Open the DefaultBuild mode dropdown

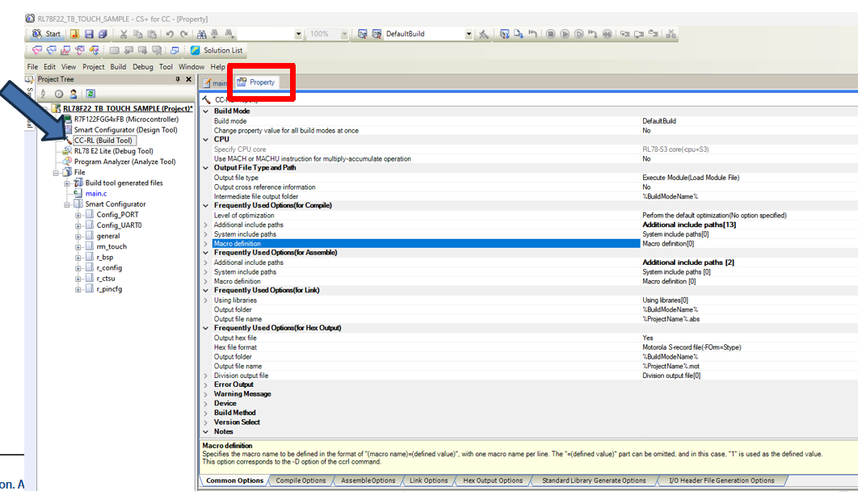click(469, 34)
